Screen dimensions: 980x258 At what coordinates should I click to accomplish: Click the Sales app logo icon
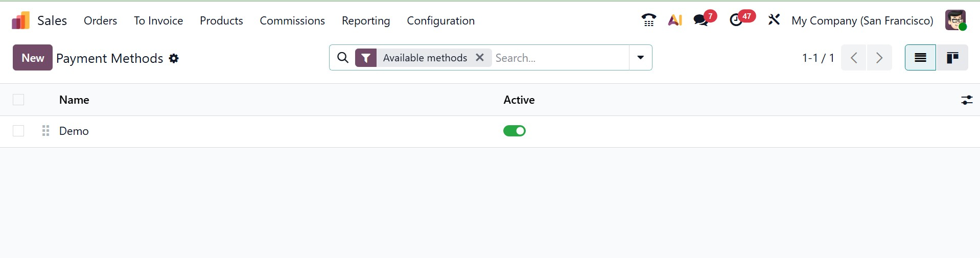point(20,21)
